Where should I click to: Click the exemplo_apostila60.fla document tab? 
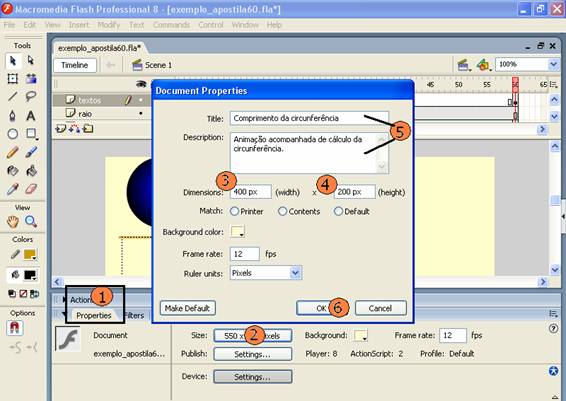pyautogui.click(x=99, y=48)
